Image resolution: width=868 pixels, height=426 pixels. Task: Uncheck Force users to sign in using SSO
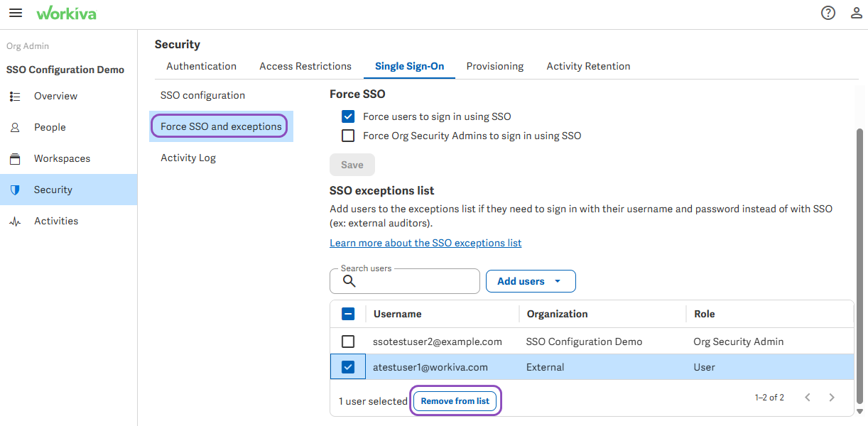(x=348, y=116)
